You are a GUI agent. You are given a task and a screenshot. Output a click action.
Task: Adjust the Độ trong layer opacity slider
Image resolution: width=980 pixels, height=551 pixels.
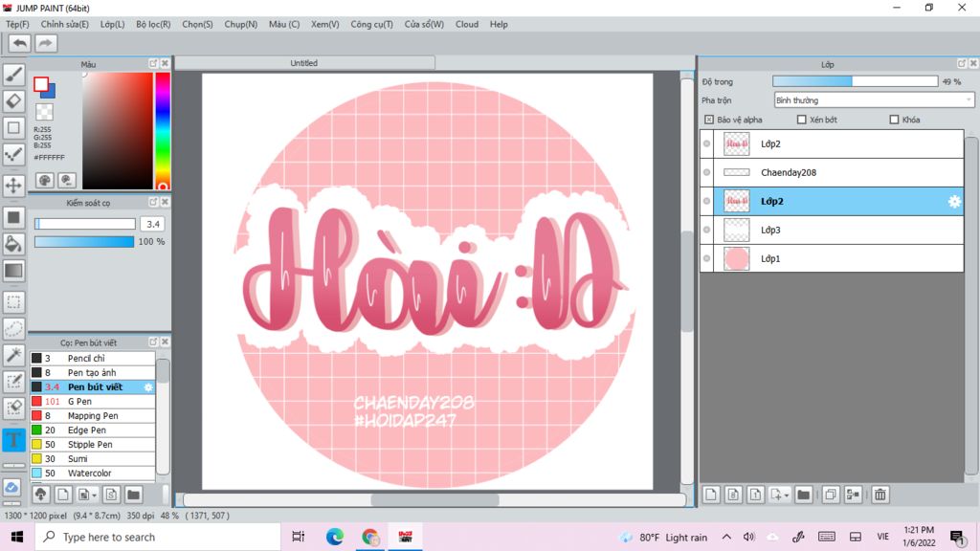point(855,82)
